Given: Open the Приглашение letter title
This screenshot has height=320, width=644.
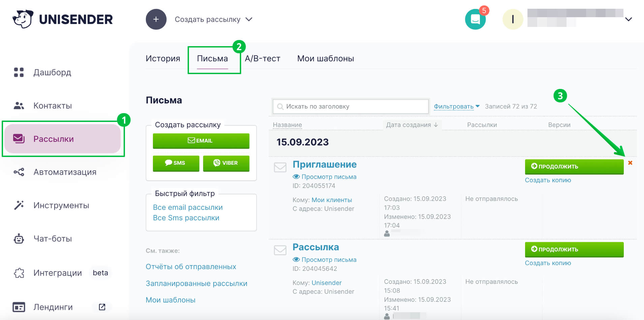Looking at the screenshot, I should click(324, 164).
